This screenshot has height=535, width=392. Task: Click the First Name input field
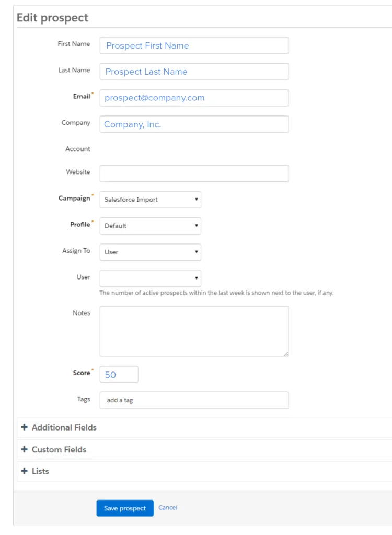(x=194, y=45)
